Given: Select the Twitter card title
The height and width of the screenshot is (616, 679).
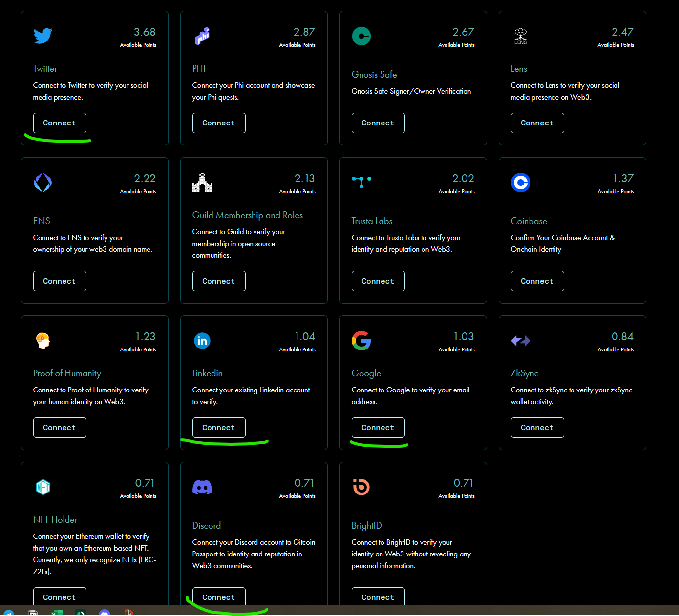Looking at the screenshot, I should coord(45,69).
